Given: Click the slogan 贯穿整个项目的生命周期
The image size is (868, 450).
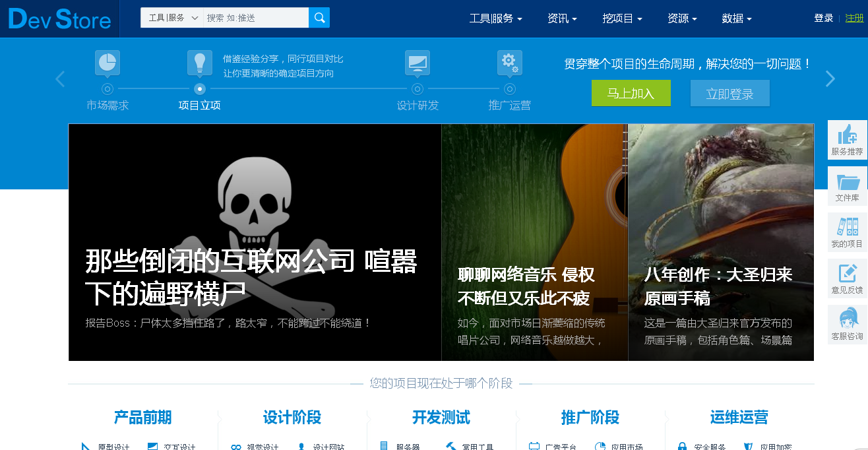Looking at the screenshot, I should click(x=688, y=64).
